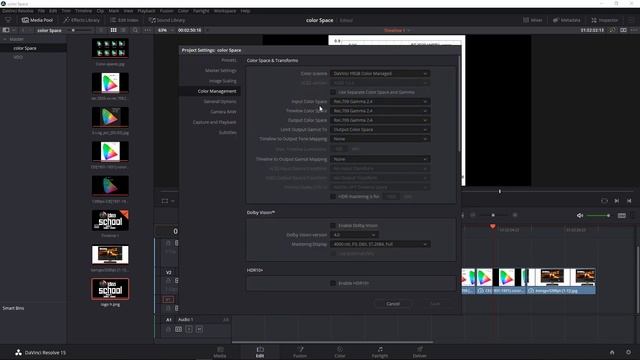Click the media pool search magnifier icon

[135, 30]
